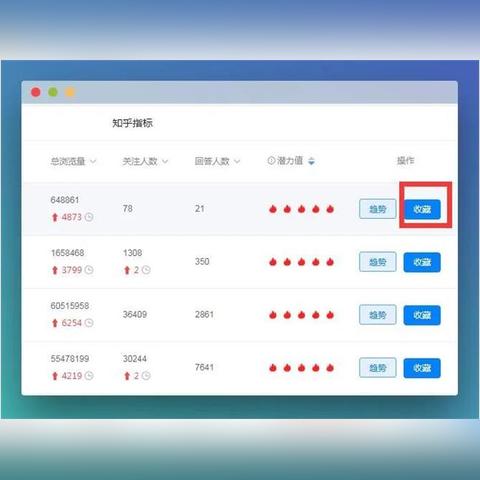Open 趋势 for the 648861 row
480x480 pixels.
[378, 209]
